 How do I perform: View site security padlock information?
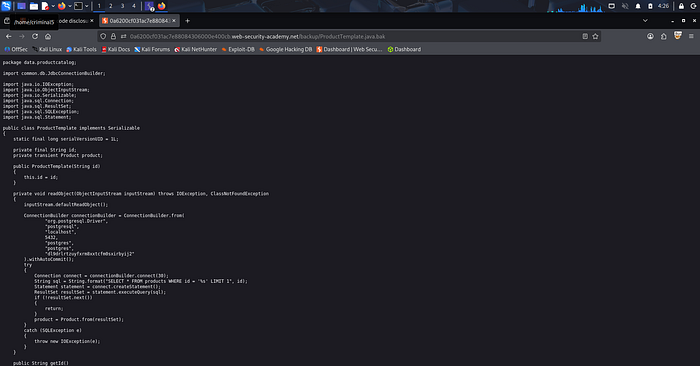(x=113, y=36)
